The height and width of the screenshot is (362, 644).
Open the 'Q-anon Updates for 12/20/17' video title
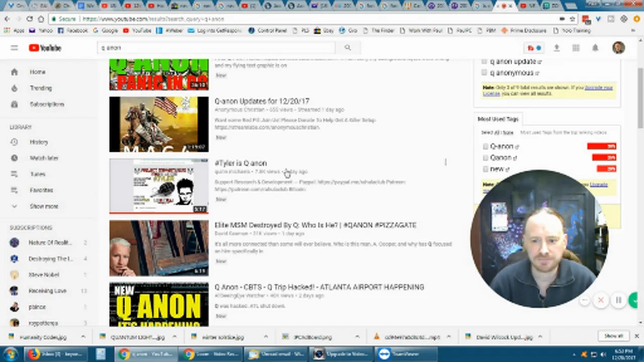262,101
